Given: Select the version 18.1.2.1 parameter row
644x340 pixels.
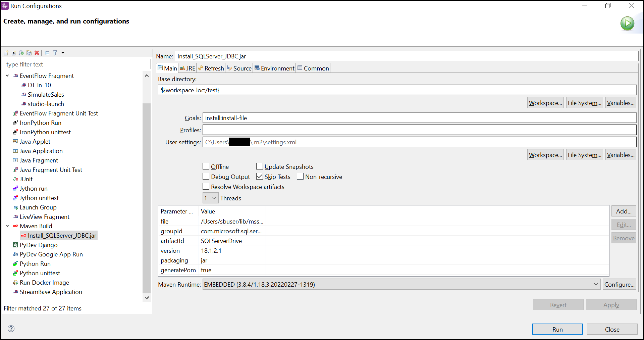Looking at the screenshot, I should 383,251.
